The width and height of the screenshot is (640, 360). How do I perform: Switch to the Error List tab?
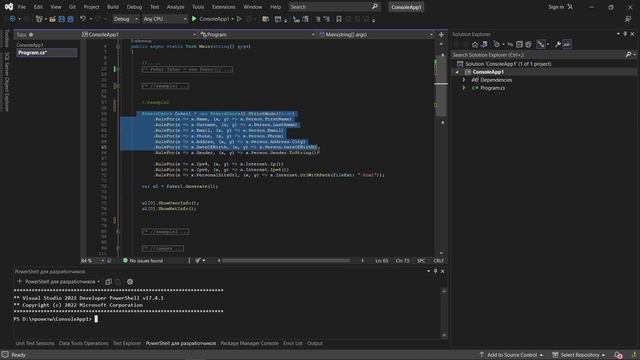[293, 343]
